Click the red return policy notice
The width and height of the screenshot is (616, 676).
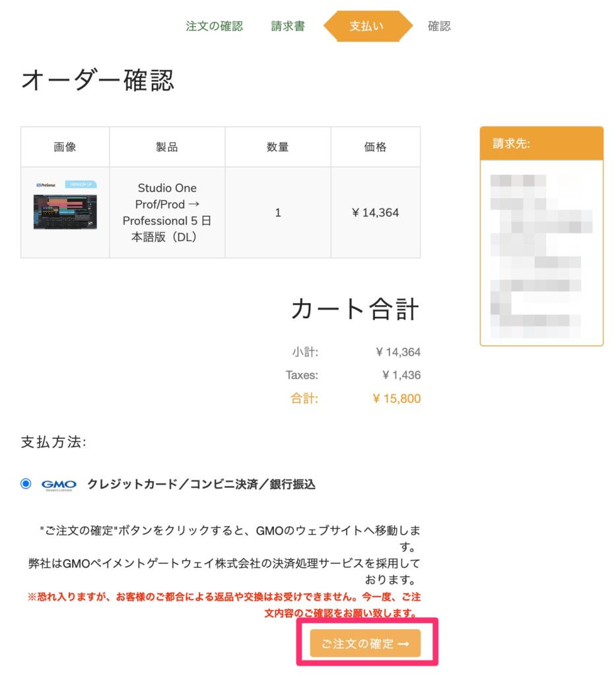click(224, 605)
